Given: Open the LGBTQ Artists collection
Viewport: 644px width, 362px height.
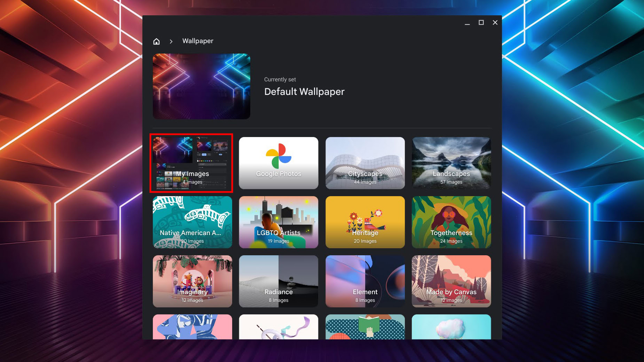Looking at the screenshot, I should click(279, 222).
